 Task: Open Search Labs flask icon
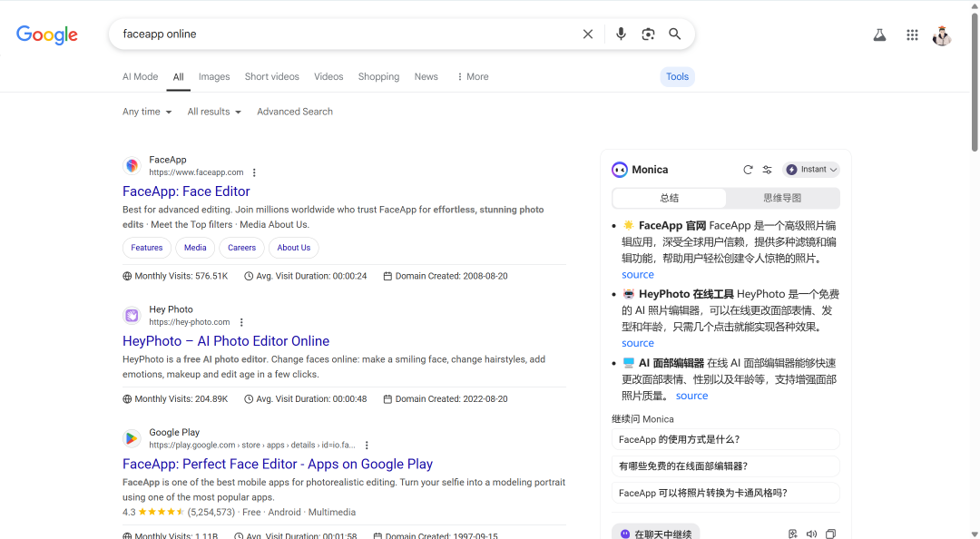click(879, 35)
